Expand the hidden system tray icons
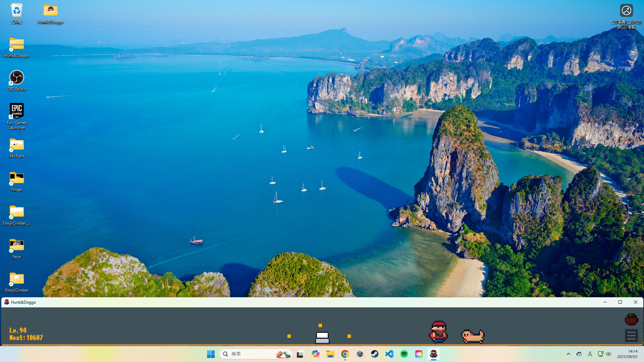 pos(569,354)
